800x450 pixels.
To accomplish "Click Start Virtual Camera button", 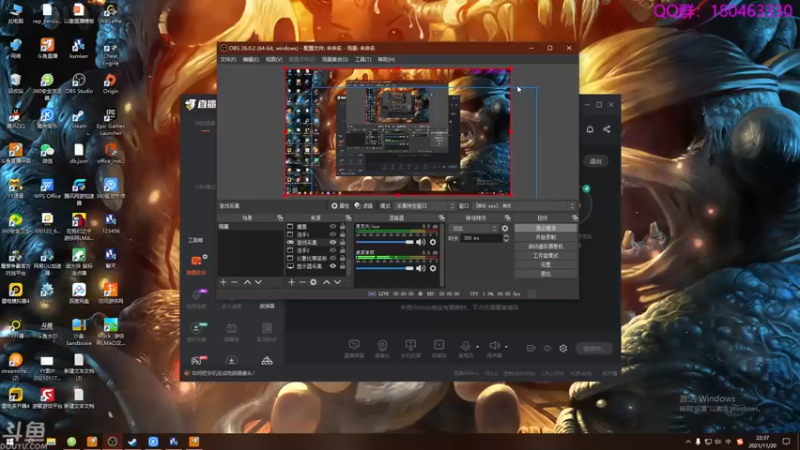I will coord(545,246).
